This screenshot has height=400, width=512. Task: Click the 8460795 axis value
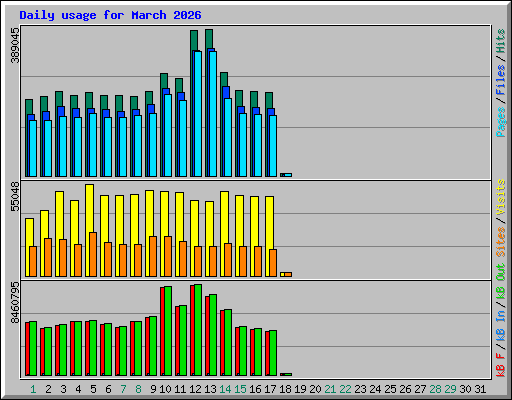[x=15, y=303]
